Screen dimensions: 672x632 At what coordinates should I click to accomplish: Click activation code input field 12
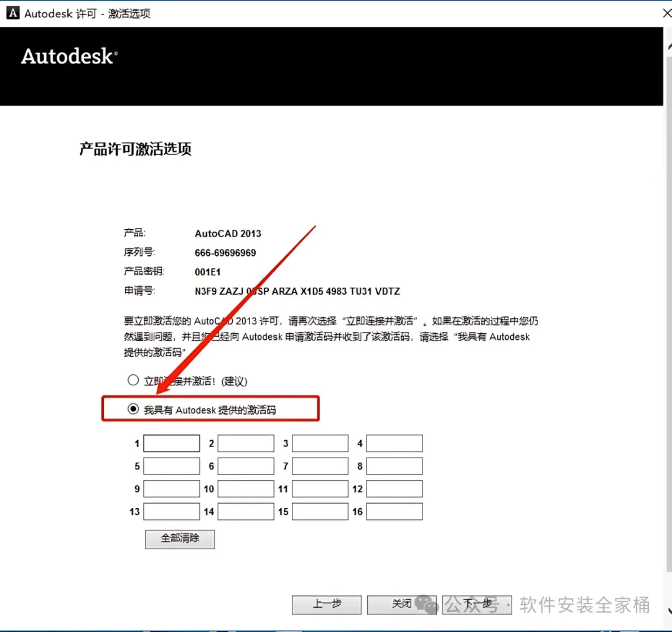coord(394,489)
